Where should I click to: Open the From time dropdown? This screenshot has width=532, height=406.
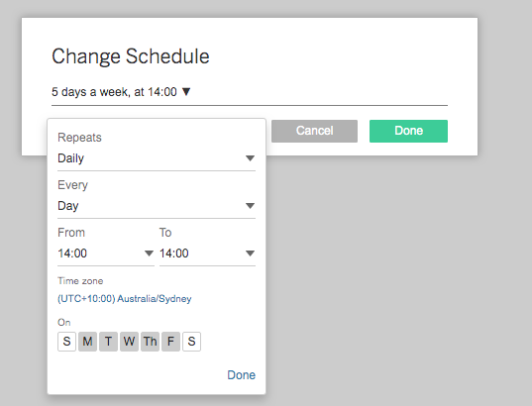tap(106, 254)
